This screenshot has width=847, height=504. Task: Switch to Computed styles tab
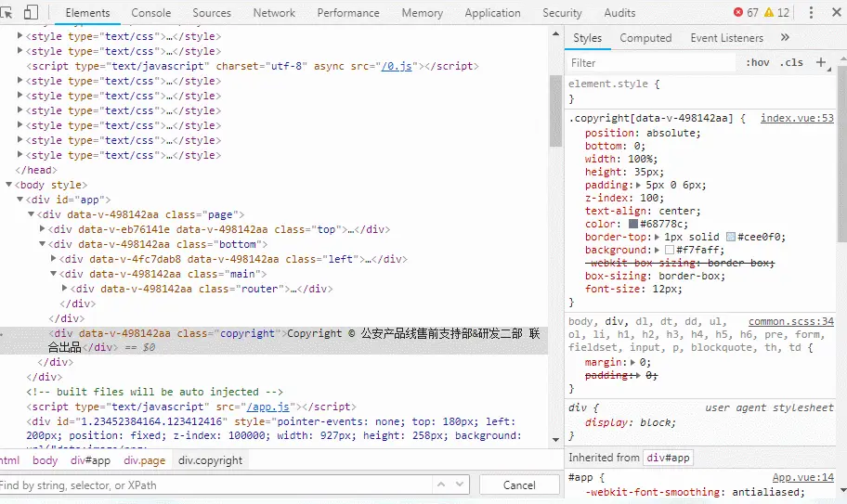[x=645, y=38]
